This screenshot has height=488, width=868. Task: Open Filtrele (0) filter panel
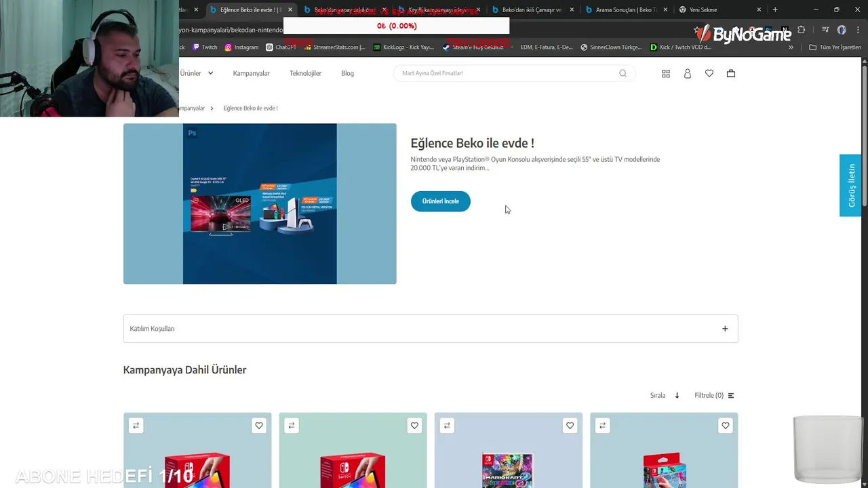click(x=714, y=395)
